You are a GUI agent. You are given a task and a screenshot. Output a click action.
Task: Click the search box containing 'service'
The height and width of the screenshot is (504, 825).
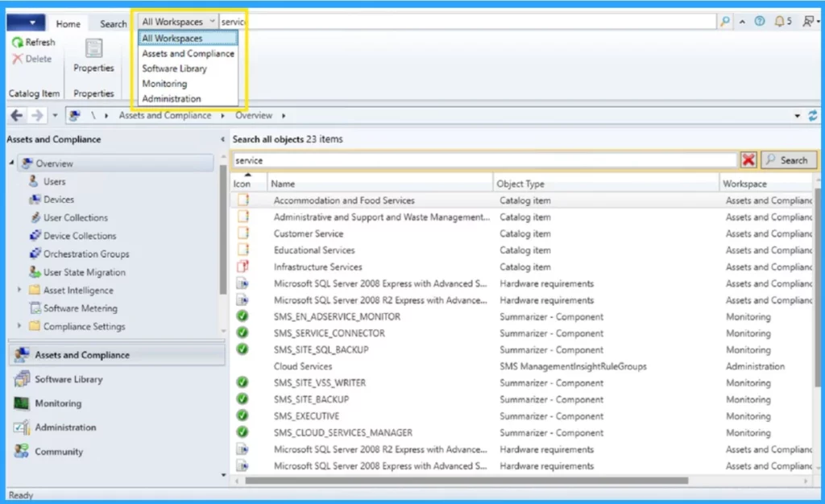coord(484,160)
